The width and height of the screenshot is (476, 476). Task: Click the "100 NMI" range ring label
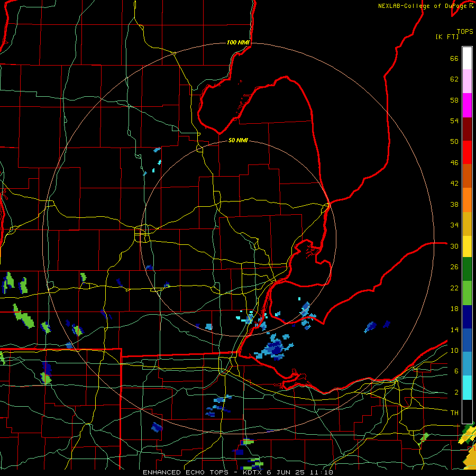238,42
